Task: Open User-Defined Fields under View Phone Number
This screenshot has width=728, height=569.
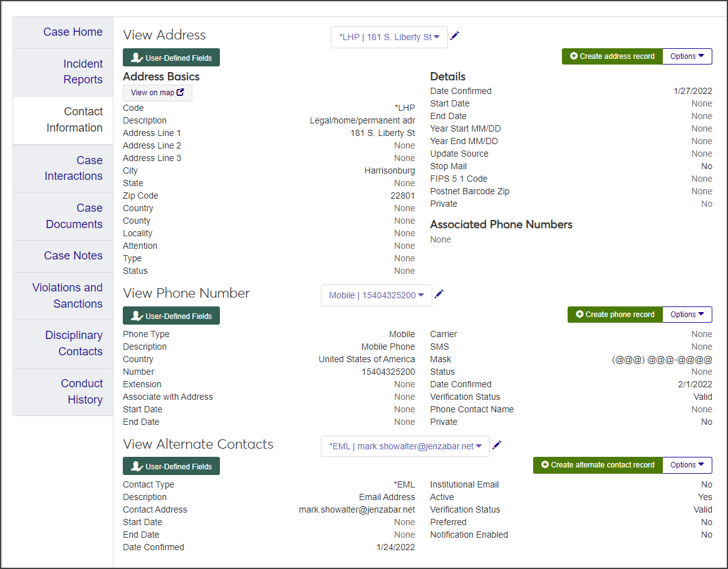Action: point(171,316)
